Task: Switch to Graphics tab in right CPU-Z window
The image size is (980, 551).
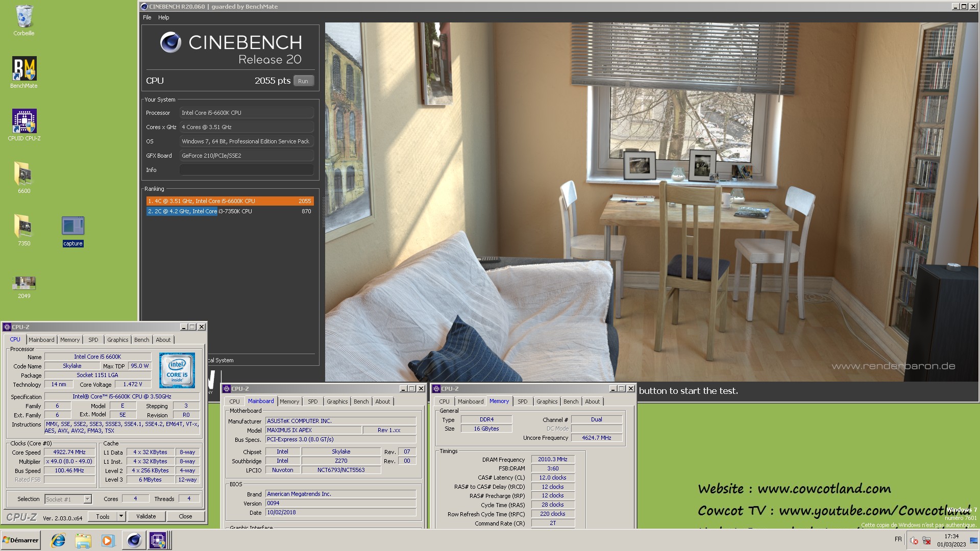Action: [547, 402]
